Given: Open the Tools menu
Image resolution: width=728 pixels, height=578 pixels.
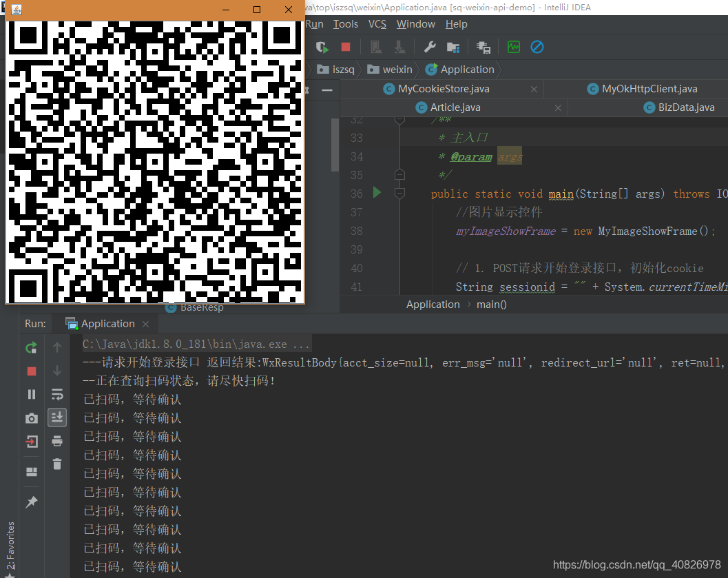Looking at the screenshot, I should point(346,24).
